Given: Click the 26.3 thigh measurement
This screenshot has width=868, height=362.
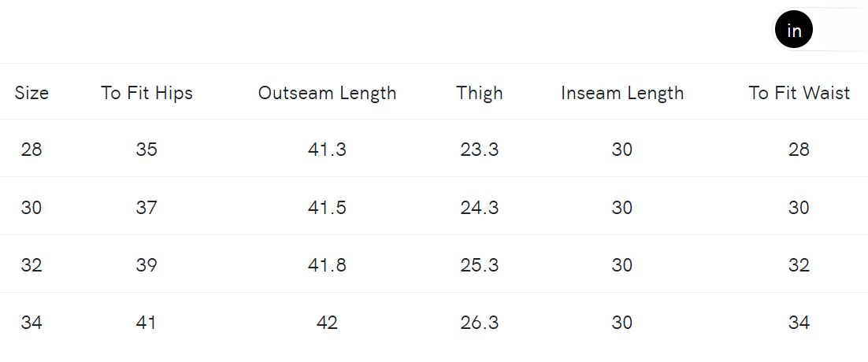Looking at the screenshot, I should (x=479, y=323).
